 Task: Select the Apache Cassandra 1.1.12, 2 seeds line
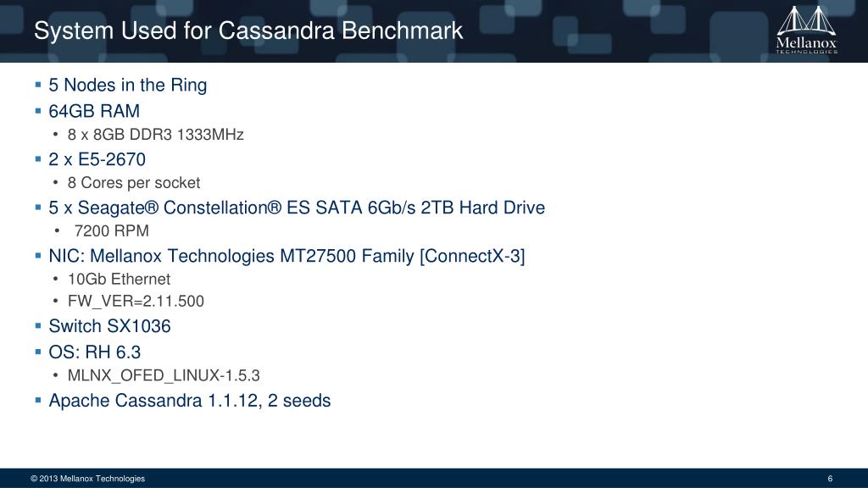click(189, 400)
